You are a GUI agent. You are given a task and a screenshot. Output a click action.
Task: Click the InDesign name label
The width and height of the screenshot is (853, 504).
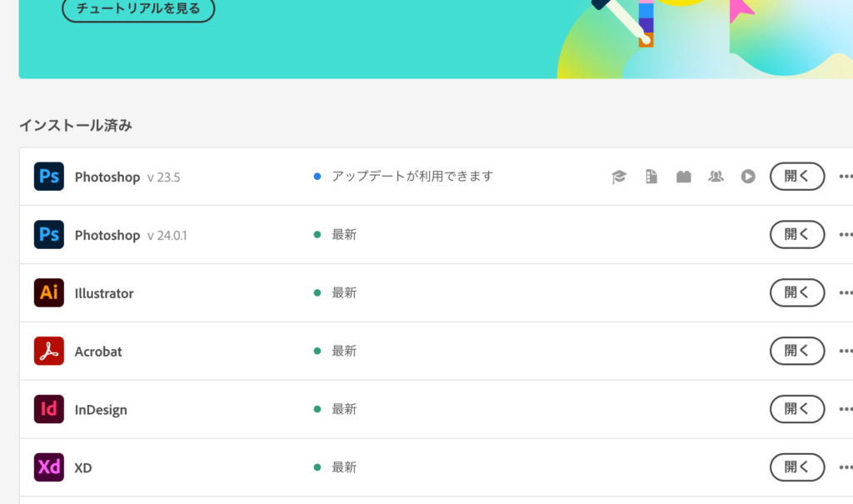click(x=101, y=410)
